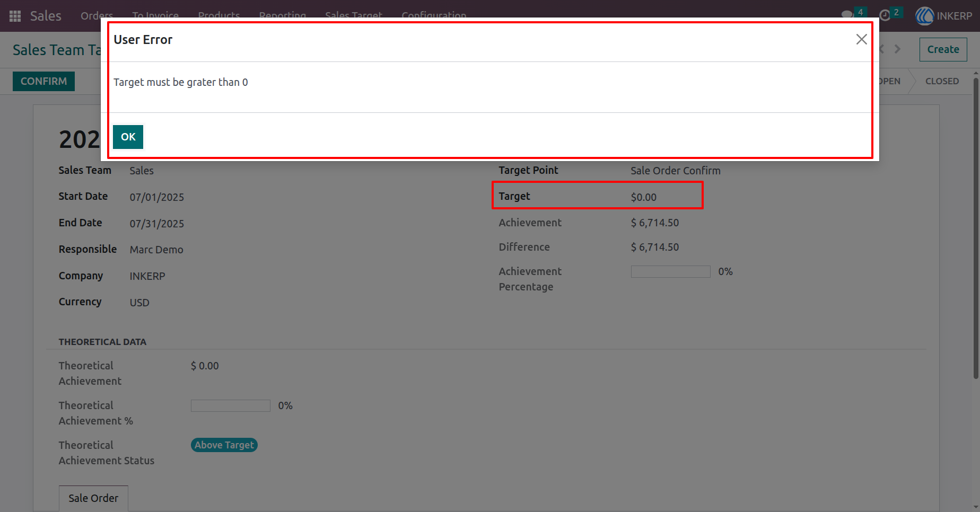Image resolution: width=980 pixels, height=512 pixels.
Task: Click the Theoretical Achievement $ 0.00 value
Action: (x=205, y=366)
